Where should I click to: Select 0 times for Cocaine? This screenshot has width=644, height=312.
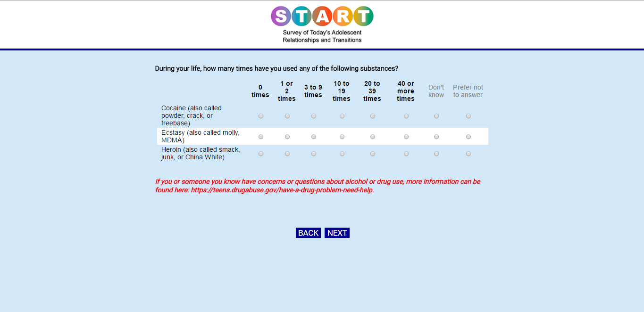[261, 116]
